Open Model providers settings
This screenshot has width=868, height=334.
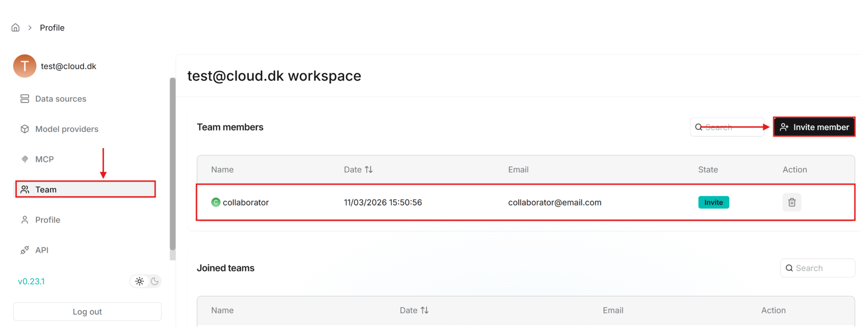click(x=66, y=129)
